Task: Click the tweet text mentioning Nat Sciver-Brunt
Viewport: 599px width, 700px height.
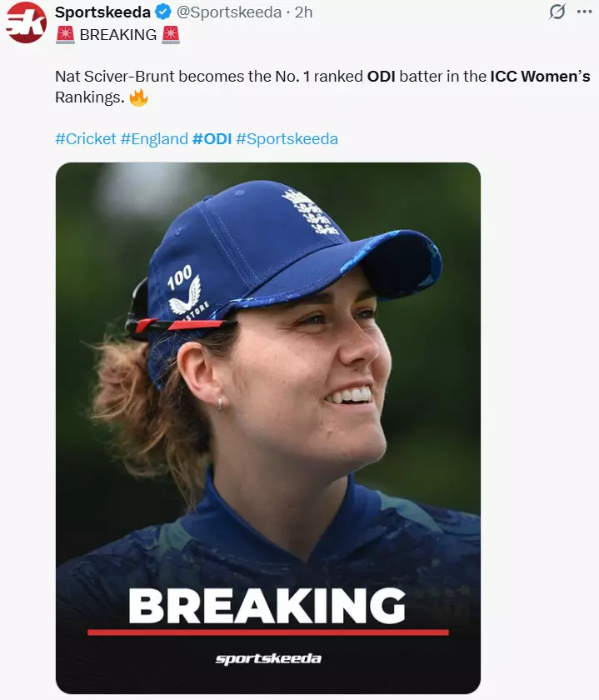Action: (208, 77)
